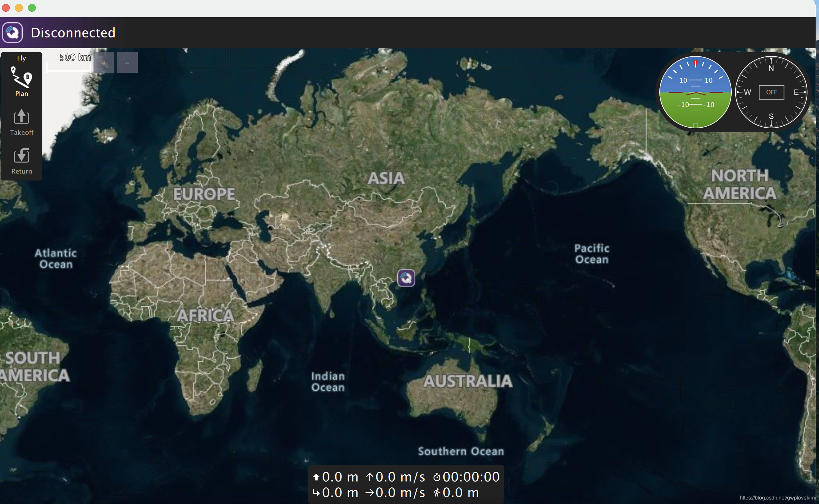The height and width of the screenshot is (504, 819).
Task: Click the altitude value 0.0 m readout
Action: 335,477
